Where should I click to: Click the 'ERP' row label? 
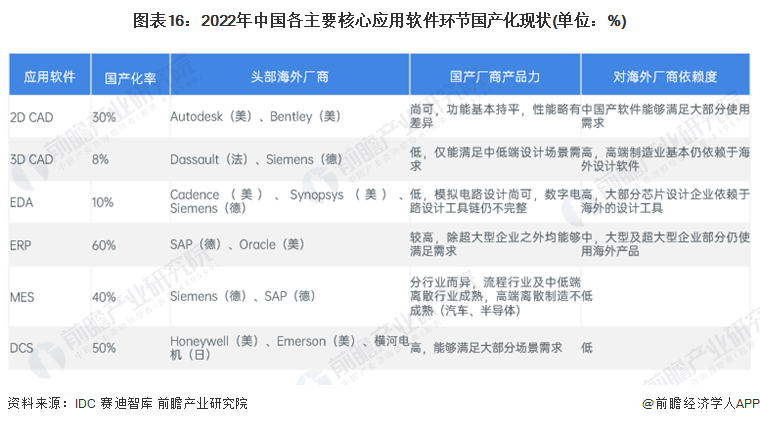[x=20, y=245]
